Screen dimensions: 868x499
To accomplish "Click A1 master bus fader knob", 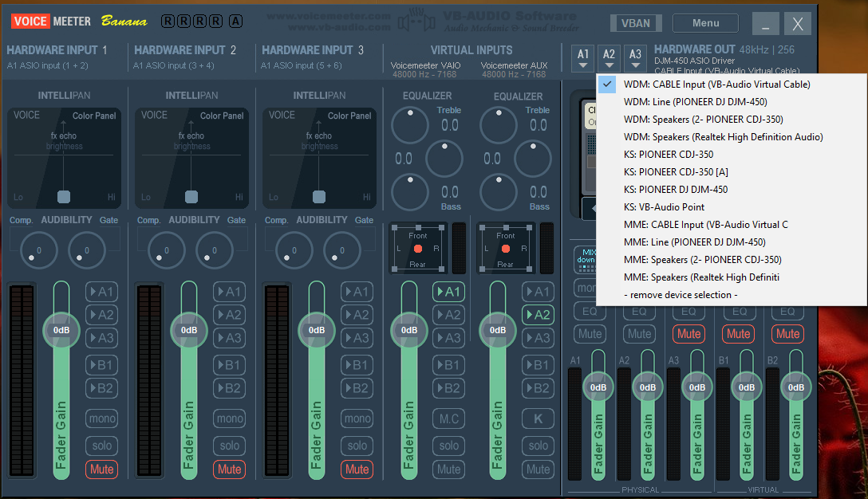I will tap(598, 387).
